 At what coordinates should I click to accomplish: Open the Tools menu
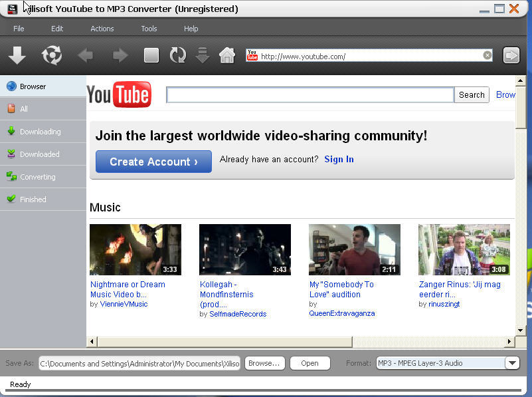(148, 29)
